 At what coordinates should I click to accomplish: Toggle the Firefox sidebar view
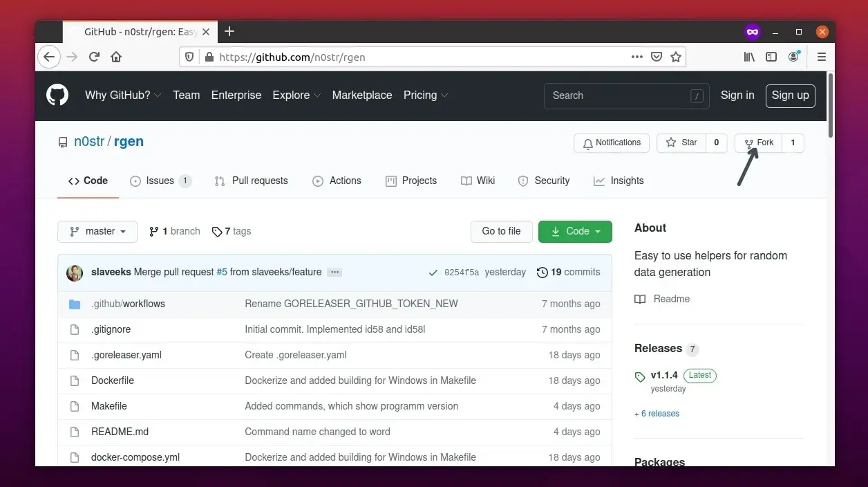pos(771,57)
